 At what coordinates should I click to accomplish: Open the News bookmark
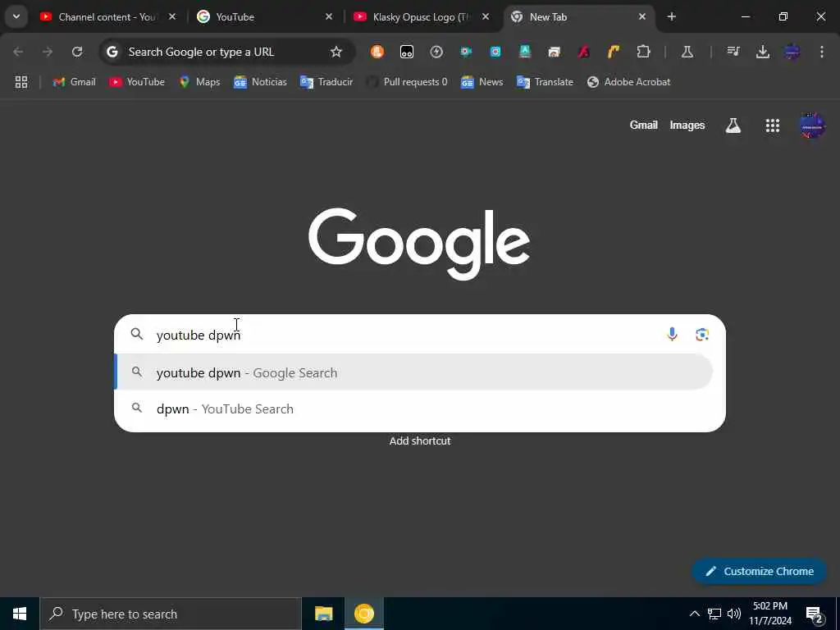tap(482, 82)
